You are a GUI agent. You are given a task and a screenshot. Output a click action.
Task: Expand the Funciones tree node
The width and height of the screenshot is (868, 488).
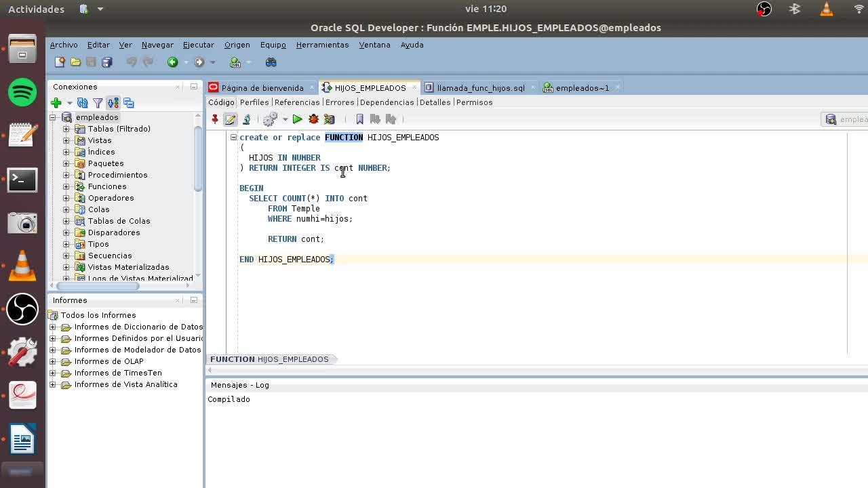pos(66,186)
